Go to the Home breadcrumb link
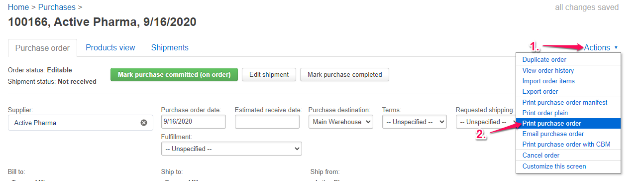This screenshot has width=644, height=181. tap(18, 7)
